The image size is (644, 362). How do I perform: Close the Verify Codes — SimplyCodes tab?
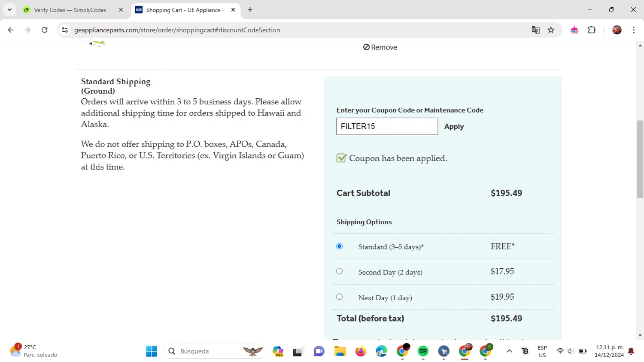(121, 10)
